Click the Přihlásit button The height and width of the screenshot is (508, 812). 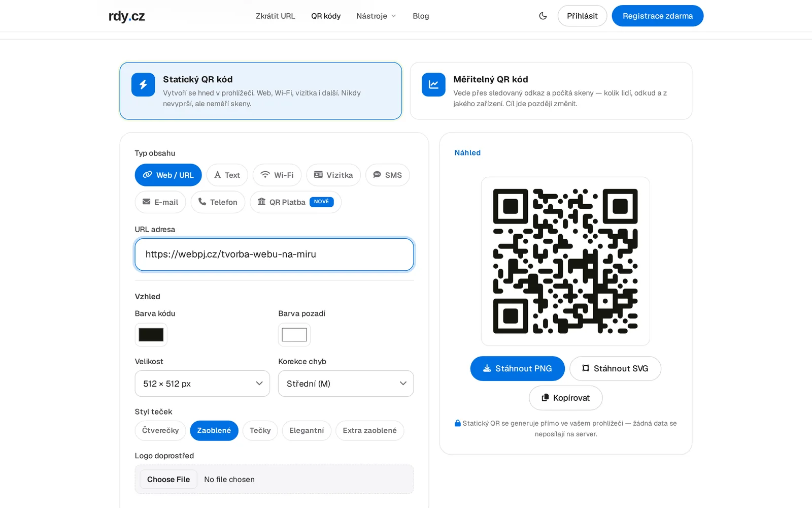pos(582,16)
